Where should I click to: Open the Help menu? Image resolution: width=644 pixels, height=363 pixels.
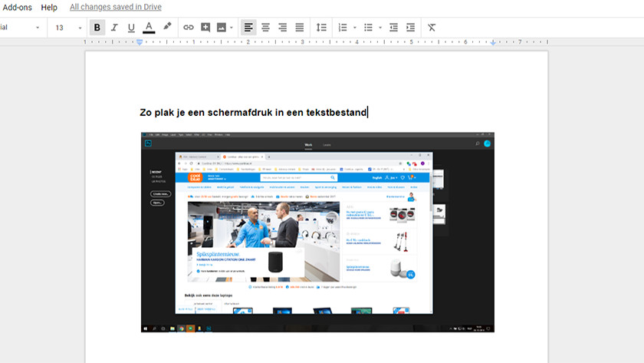[x=49, y=7]
